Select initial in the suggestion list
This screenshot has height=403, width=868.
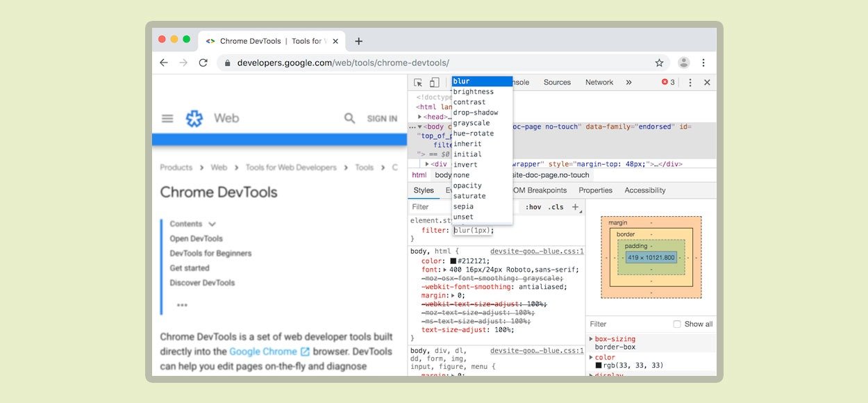482,154
